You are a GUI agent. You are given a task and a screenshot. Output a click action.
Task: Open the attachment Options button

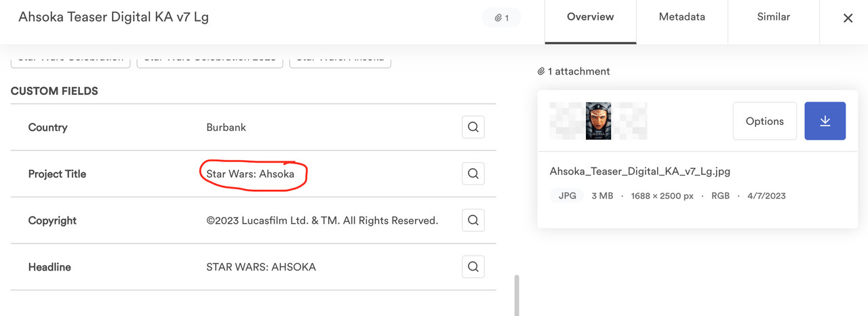pyautogui.click(x=765, y=121)
